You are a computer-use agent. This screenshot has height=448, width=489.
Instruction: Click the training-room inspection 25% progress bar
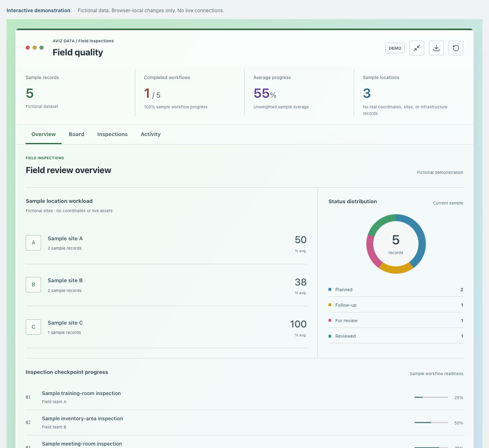pyautogui.click(x=431, y=397)
